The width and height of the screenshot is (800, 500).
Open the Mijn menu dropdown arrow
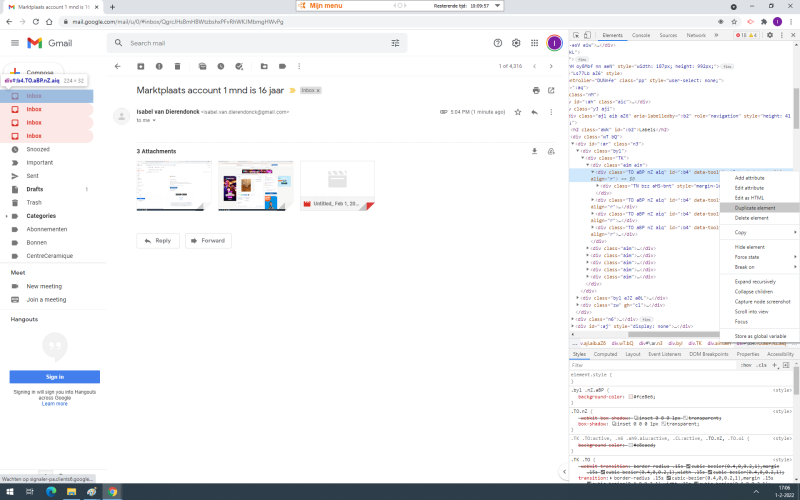[x=497, y=6]
